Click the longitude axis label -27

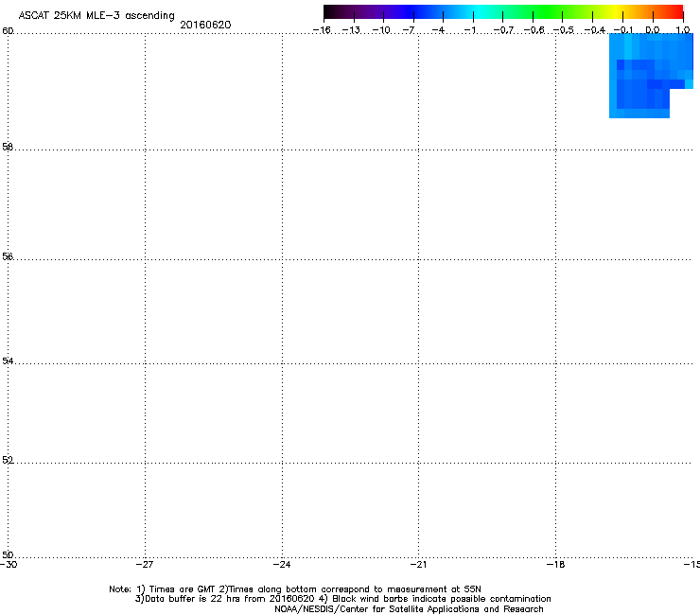pos(145,565)
